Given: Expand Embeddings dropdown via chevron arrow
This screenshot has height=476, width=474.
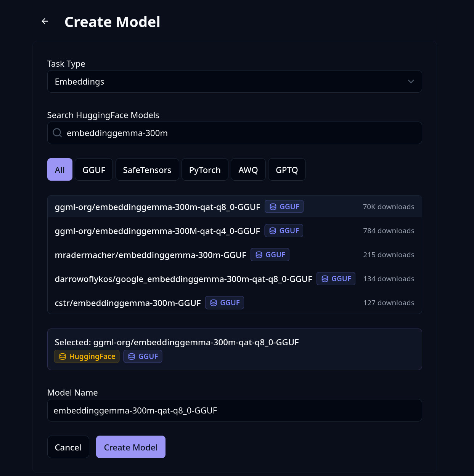Looking at the screenshot, I should 411,82.
